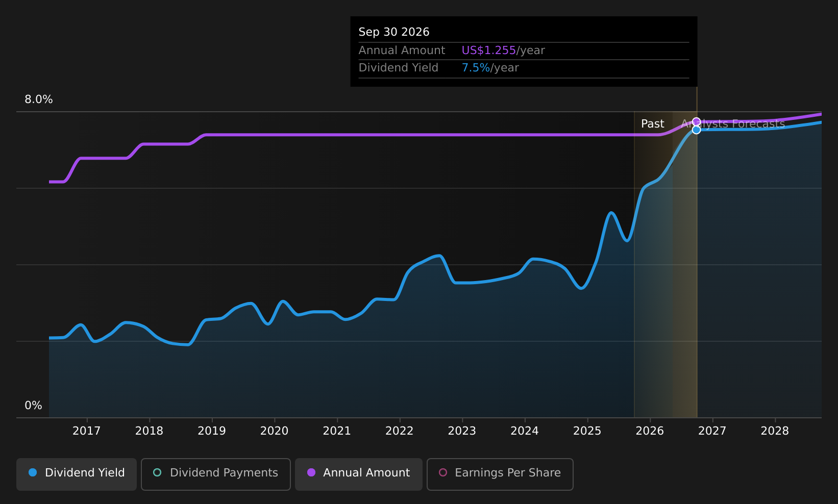The height and width of the screenshot is (504, 838).
Task: Click the US$1.255/year tooltip value
Action: point(503,51)
